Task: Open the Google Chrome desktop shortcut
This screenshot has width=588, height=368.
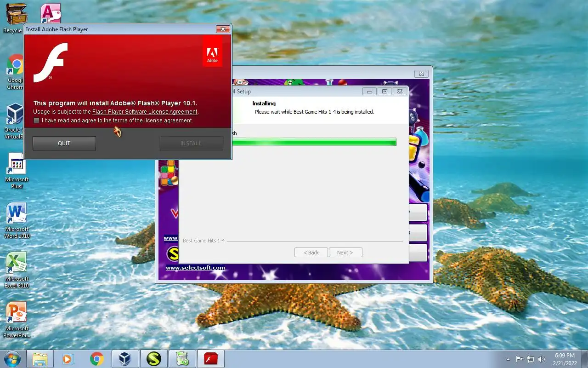Action: coord(15,72)
